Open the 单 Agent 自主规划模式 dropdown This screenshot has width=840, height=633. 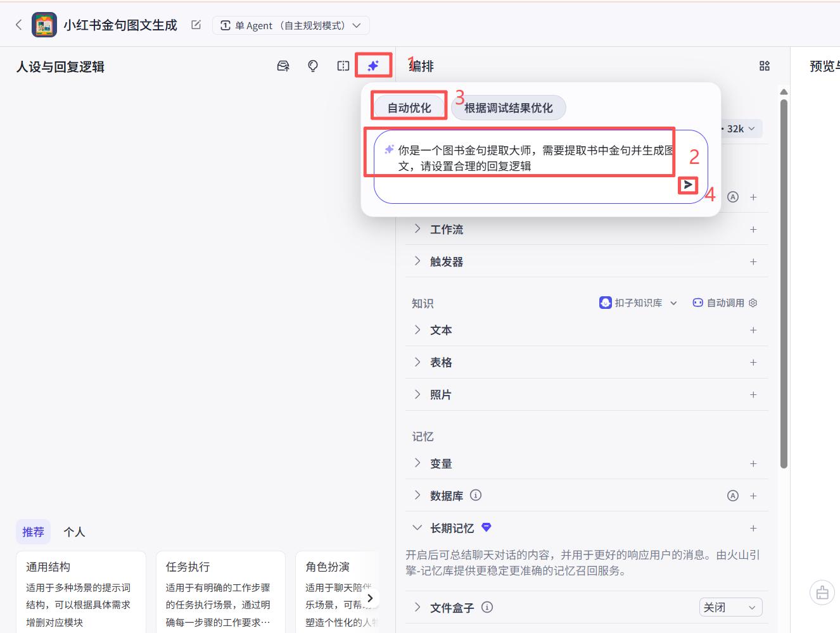coord(291,25)
